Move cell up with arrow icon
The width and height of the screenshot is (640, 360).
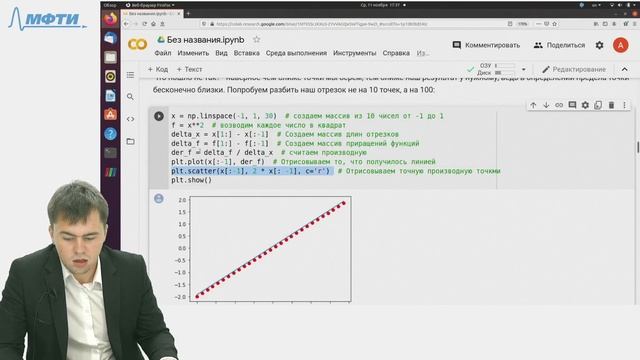533,105
